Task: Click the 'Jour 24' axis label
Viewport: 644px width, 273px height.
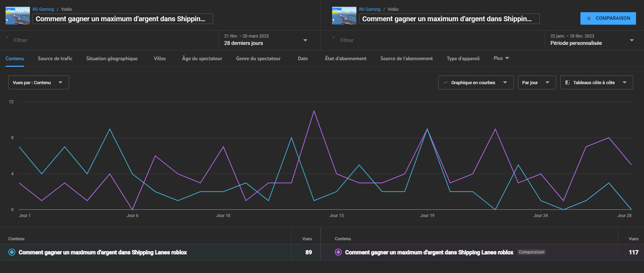Action: (x=541, y=216)
